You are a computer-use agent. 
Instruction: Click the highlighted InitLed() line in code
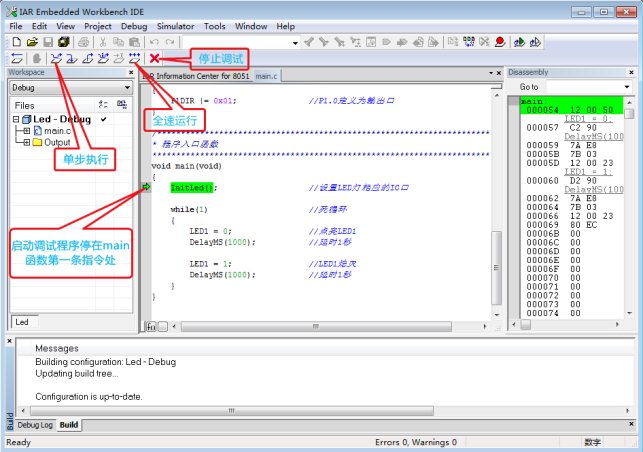(x=193, y=188)
